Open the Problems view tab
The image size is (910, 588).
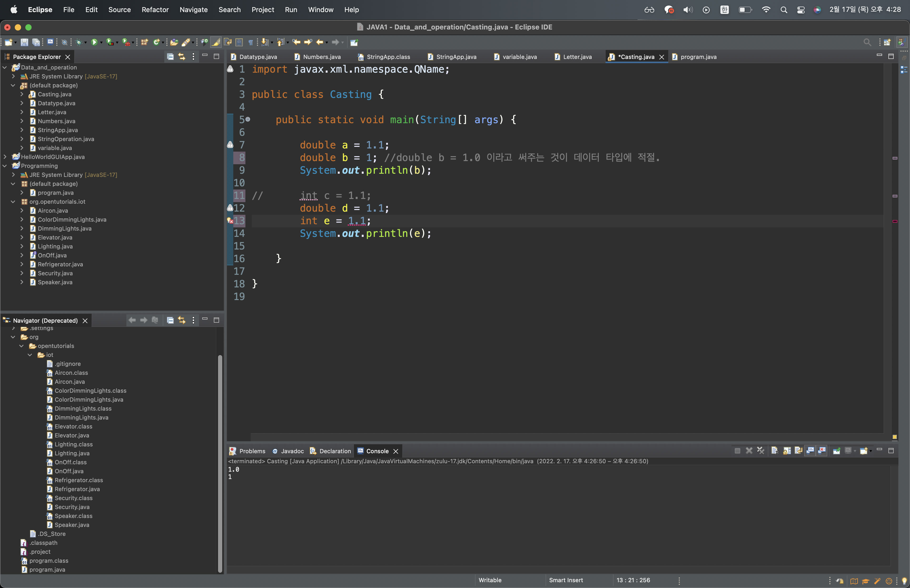(252, 451)
